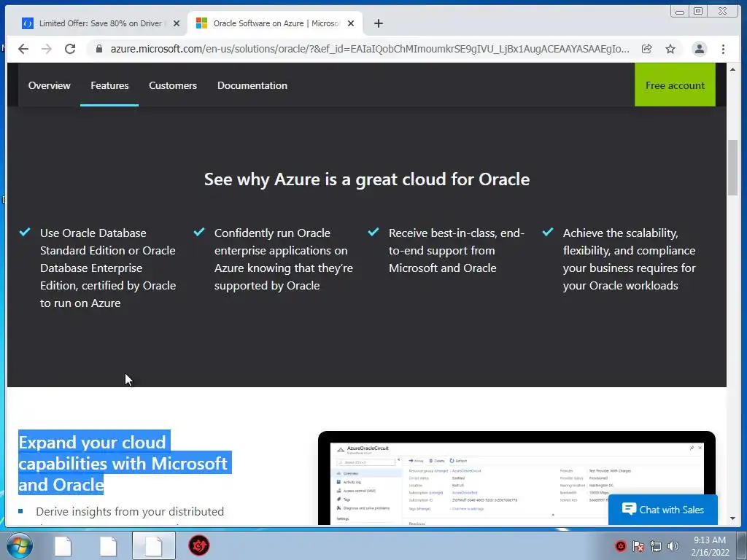Viewport: 747px width, 560px height.
Task: Go back to the previous page
Action: pyautogui.click(x=23, y=49)
